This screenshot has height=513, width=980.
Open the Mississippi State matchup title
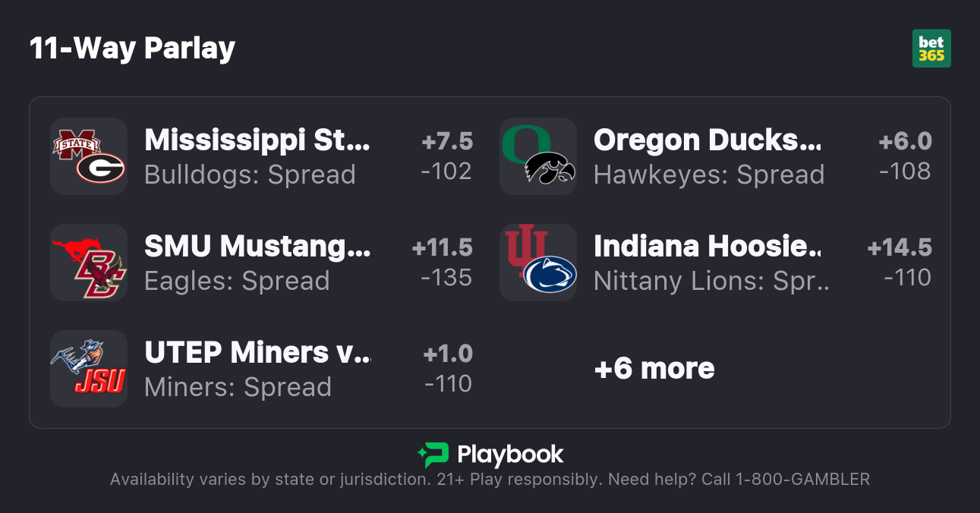[257, 140]
